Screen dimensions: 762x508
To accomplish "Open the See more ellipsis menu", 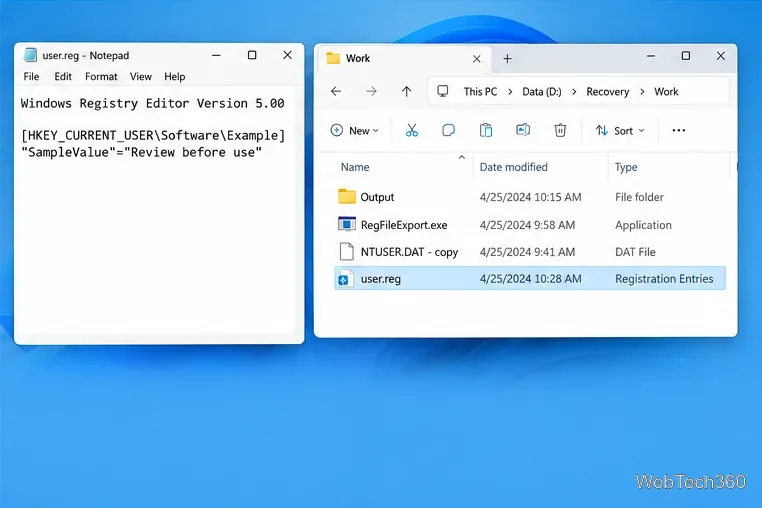I will (678, 130).
